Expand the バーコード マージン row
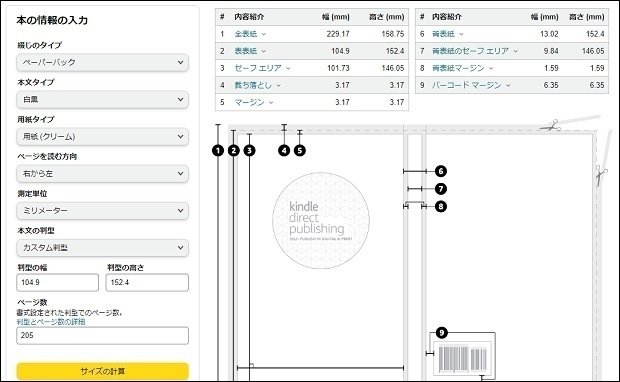Viewport: 620px width, 382px height. 471,85
